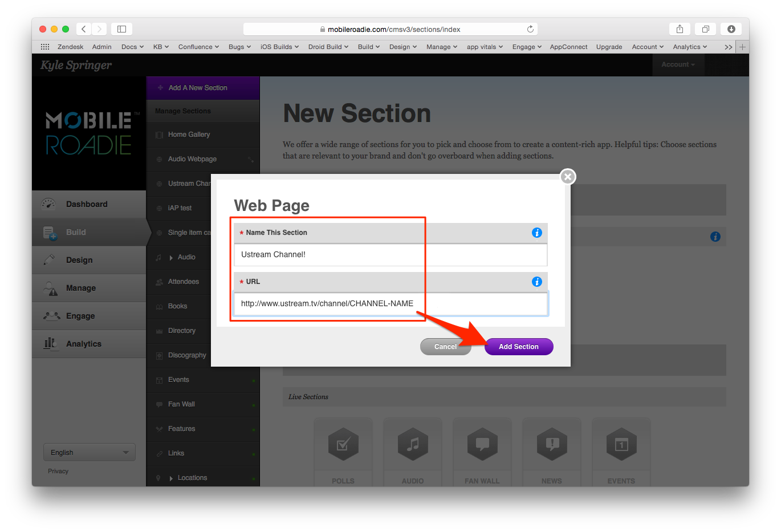
Task: Expand the Account dropdown in header
Action: [678, 64]
